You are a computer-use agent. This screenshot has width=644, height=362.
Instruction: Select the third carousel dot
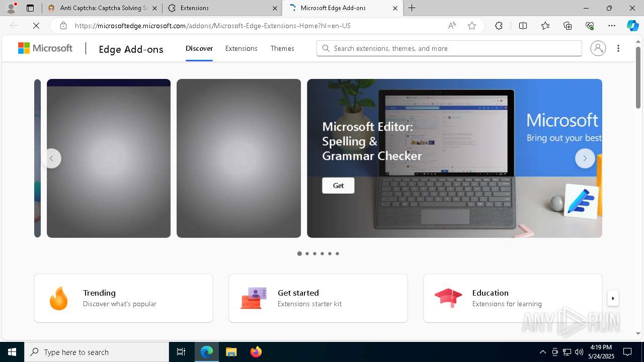click(314, 254)
